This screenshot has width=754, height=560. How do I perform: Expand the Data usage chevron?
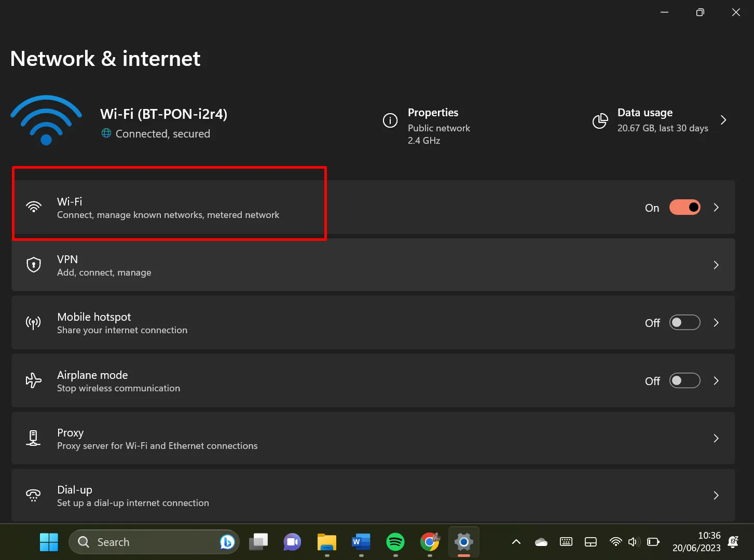pyautogui.click(x=723, y=120)
